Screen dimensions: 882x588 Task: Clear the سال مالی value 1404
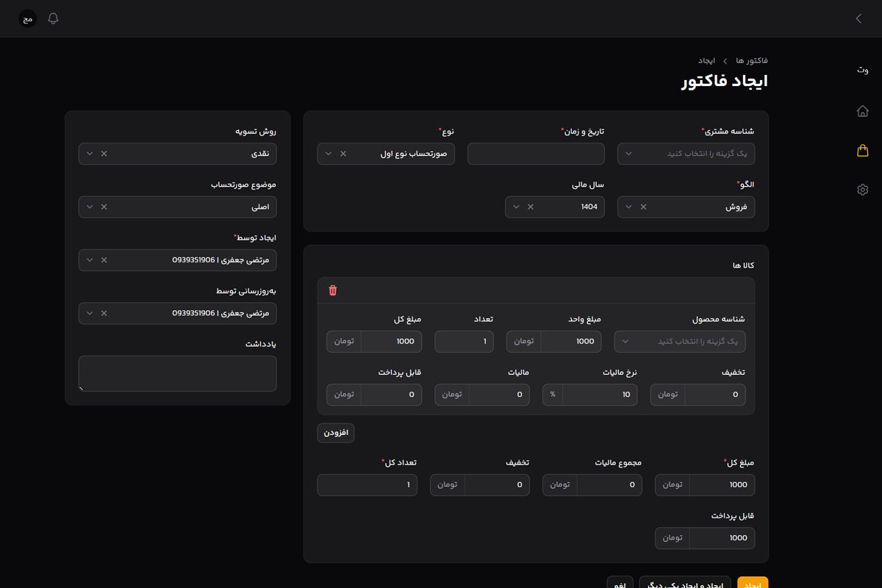coord(531,207)
